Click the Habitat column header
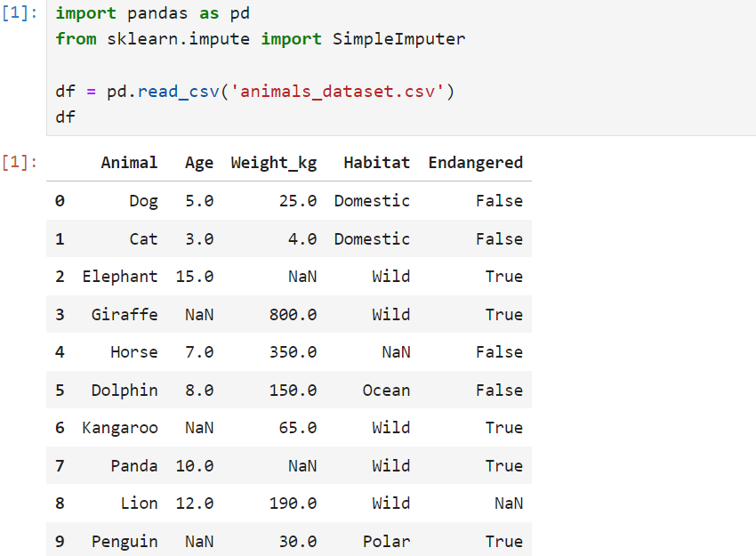Image resolution: width=756 pixels, height=556 pixels. coord(376,163)
